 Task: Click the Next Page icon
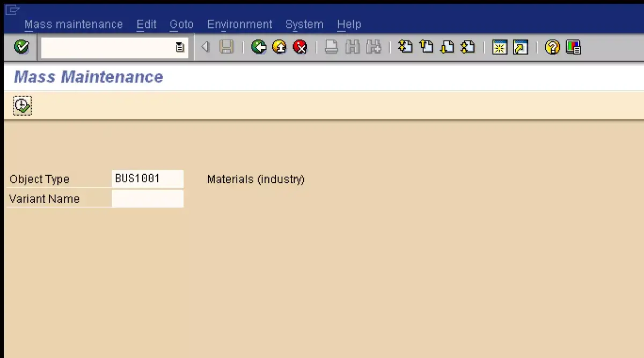pyautogui.click(x=447, y=47)
